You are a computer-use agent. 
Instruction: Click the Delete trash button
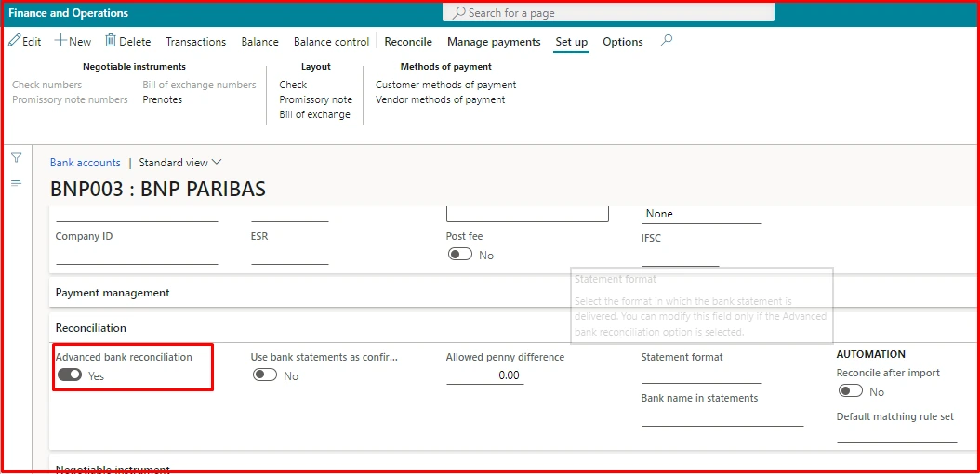[127, 41]
